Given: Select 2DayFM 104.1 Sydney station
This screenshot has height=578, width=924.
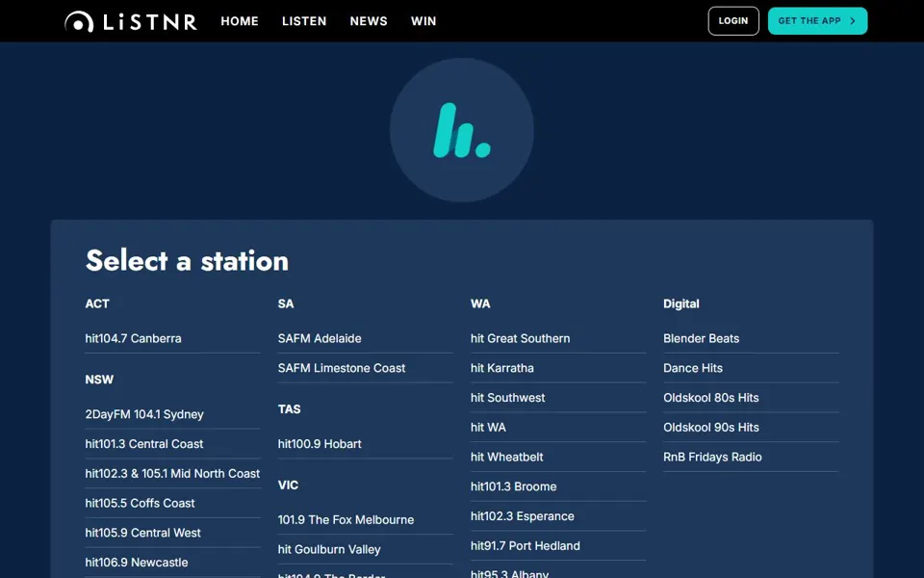Looking at the screenshot, I should [144, 414].
